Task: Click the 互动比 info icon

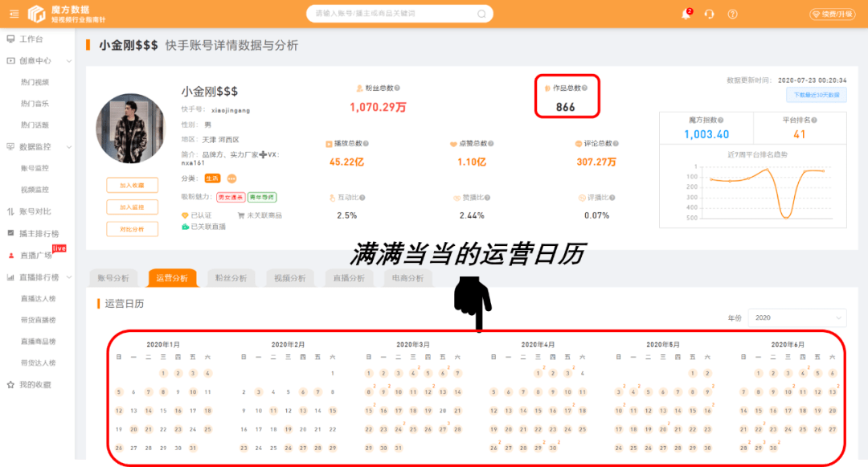Action: pyautogui.click(x=362, y=198)
